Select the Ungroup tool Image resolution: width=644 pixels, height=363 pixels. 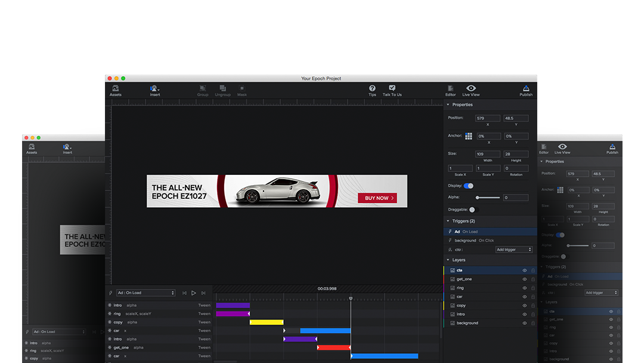[x=222, y=91]
